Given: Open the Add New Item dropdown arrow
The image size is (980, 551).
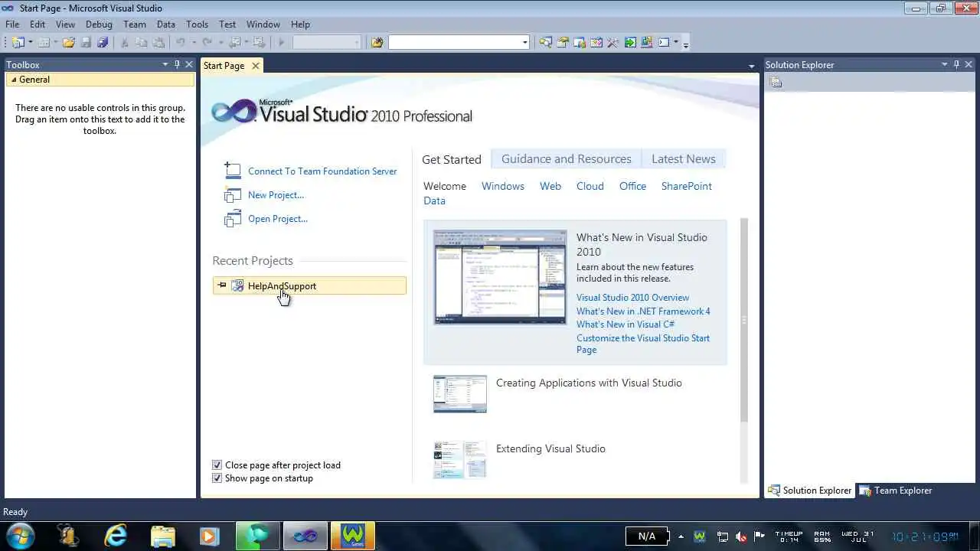Looking at the screenshot, I should pos(56,43).
